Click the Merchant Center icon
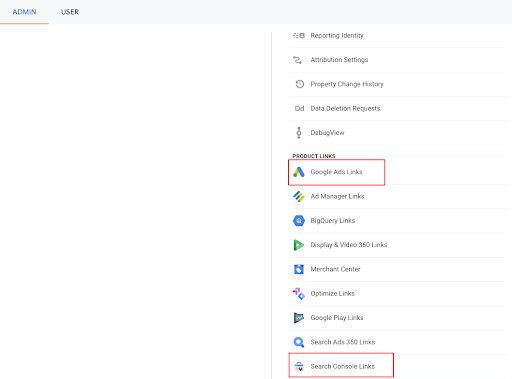This screenshot has height=379, width=512. [299, 269]
